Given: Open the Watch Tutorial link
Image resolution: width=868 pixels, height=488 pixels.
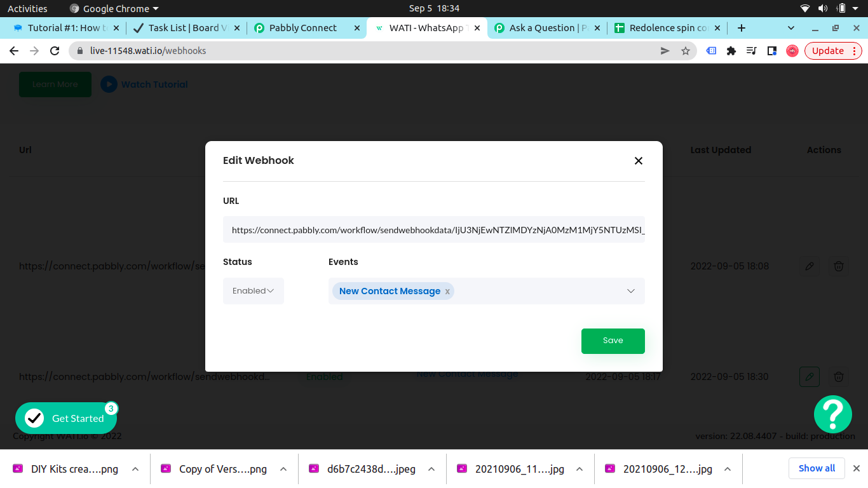Looking at the screenshot, I should click(x=154, y=85).
